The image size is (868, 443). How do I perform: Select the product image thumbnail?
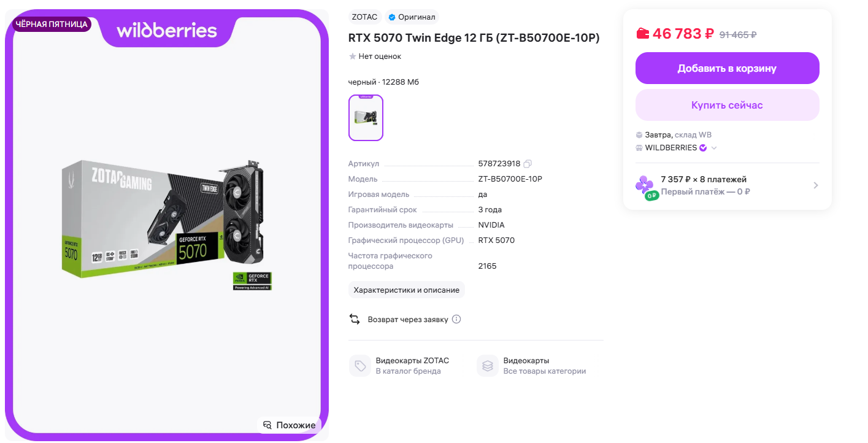coord(366,118)
